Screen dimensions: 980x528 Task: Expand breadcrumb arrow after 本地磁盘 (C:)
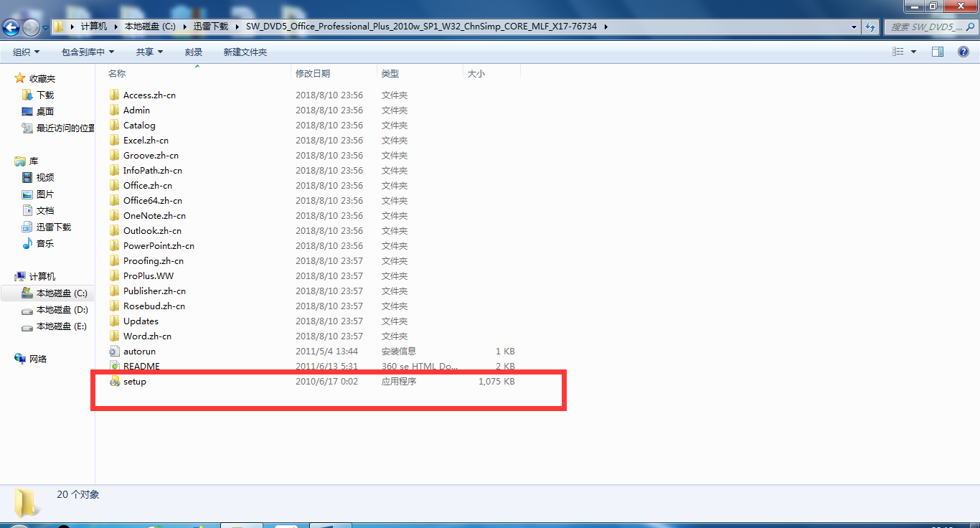point(184,27)
